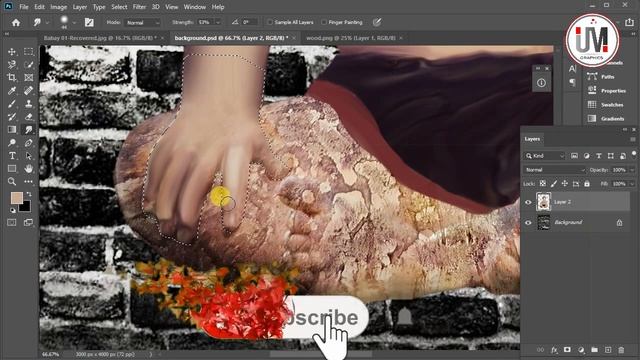The height and width of the screenshot is (360, 640).
Task: Enable Sample All Layers checkbox
Action: pos(270,22)
